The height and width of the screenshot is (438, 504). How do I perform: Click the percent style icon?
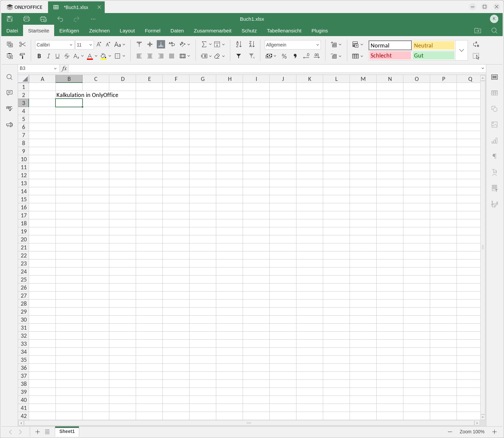pyautogui.click(x=284, y=56)
